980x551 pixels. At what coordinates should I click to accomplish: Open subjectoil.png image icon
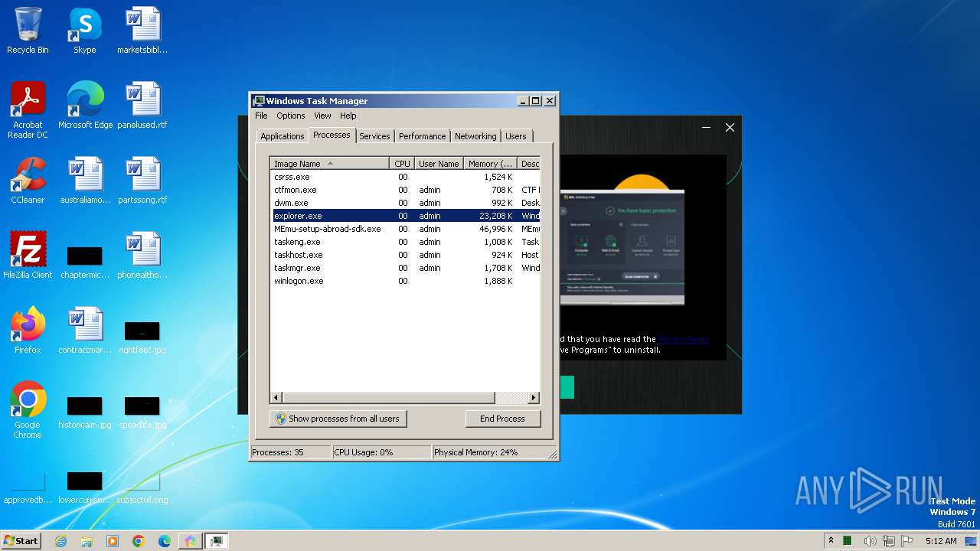point(142,487)
